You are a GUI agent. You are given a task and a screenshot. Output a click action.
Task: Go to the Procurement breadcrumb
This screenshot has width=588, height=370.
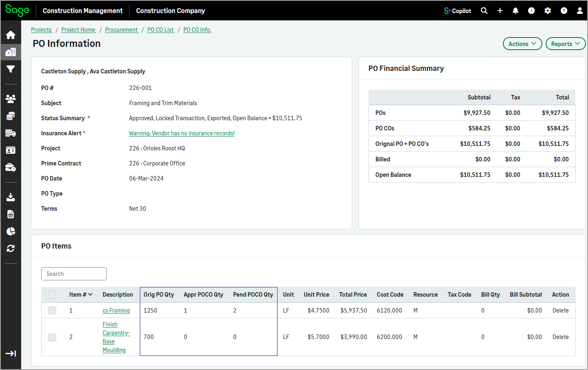click(x=121, y=30)
